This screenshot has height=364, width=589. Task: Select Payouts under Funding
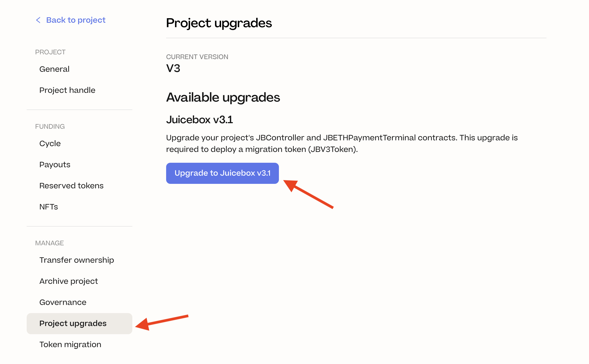click(55, 164)
